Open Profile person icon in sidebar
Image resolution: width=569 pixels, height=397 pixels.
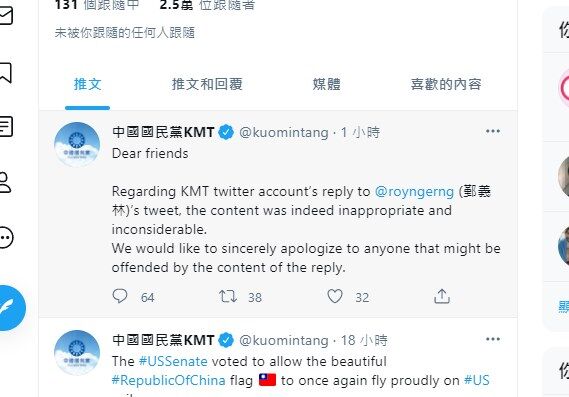(x=4, y=182)
